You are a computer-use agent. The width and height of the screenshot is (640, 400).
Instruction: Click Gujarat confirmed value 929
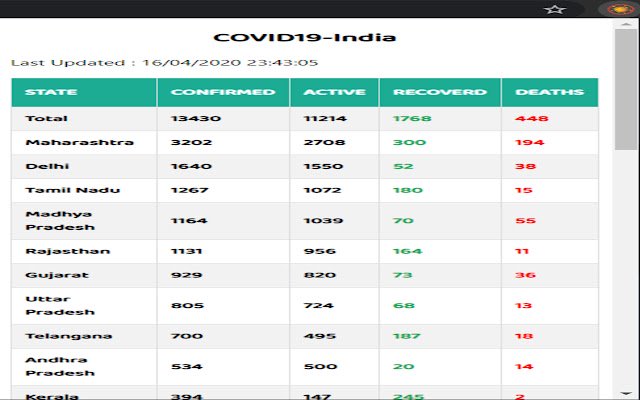click(x=187, y=275)
